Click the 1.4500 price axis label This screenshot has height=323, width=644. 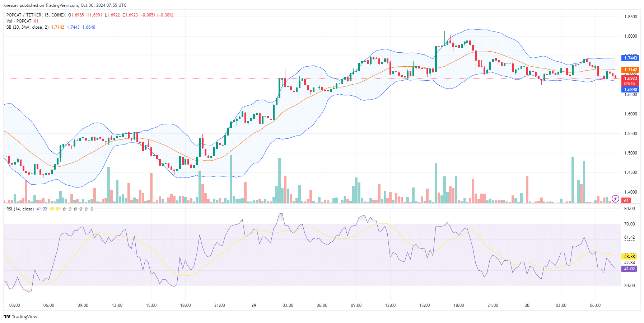[x=631, y=172]
